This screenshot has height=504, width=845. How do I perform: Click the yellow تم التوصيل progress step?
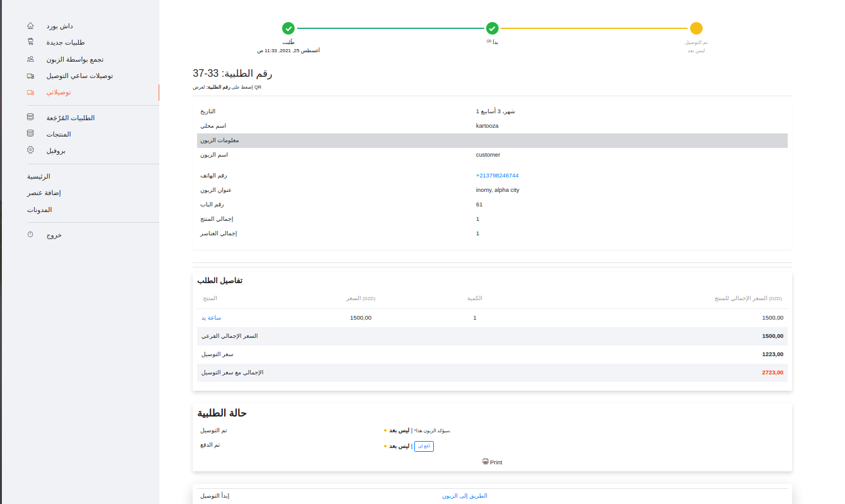point(696,28)
